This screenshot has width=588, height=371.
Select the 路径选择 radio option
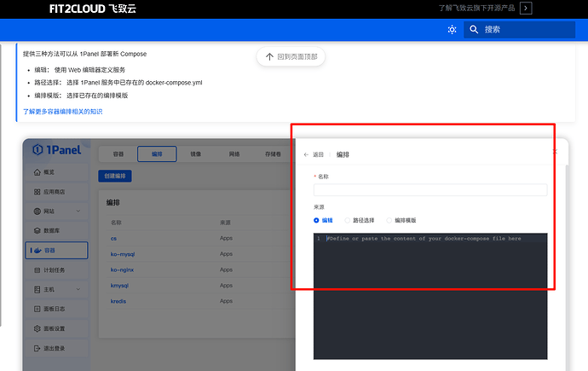click(347, 220)
